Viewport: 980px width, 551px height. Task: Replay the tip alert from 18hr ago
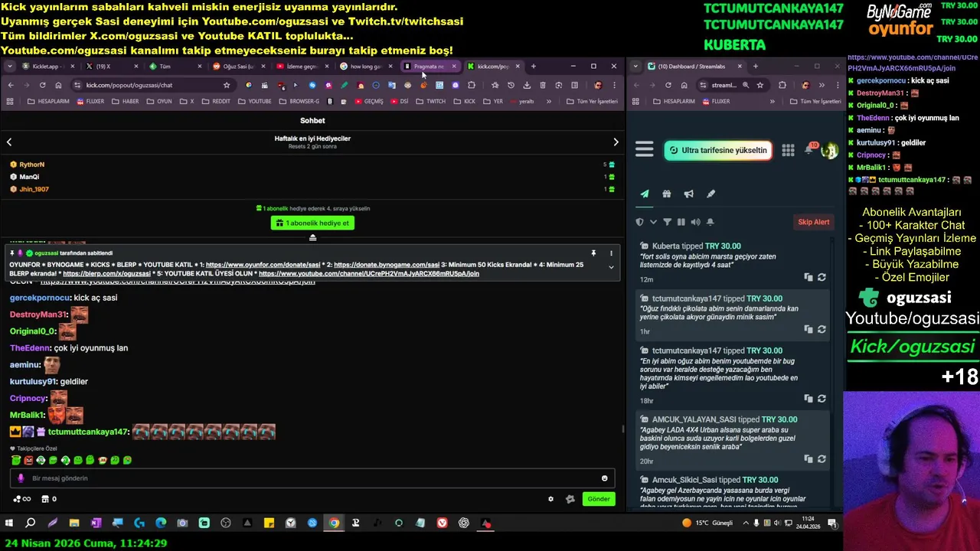pyautogui.click(x=822, y=399)
